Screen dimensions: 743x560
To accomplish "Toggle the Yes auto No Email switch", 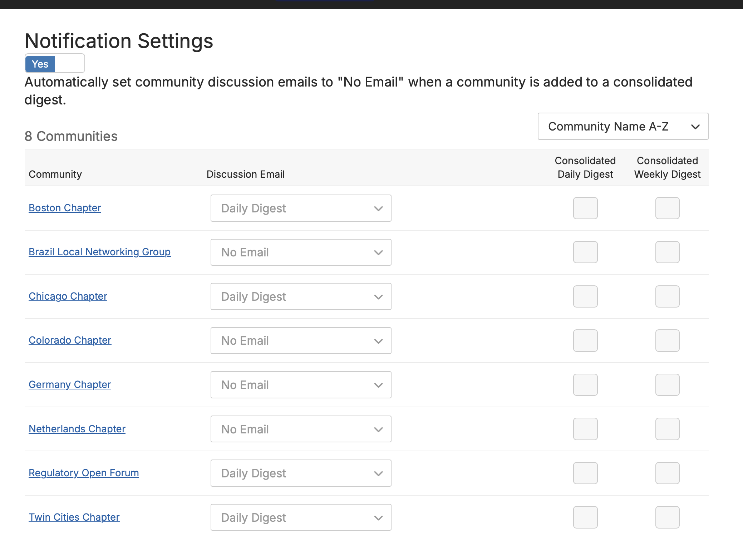I will tap(55, 64).
